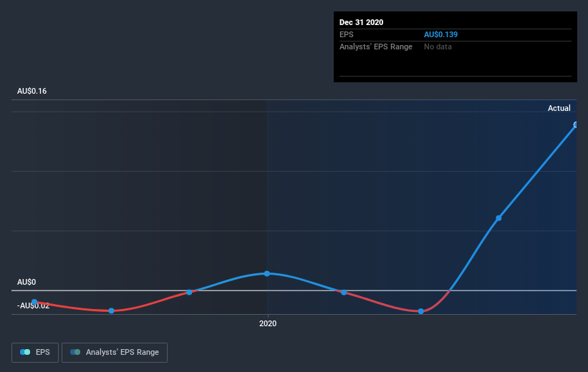Click the first EPS data point near -AU$0.02

pos(34,302)
